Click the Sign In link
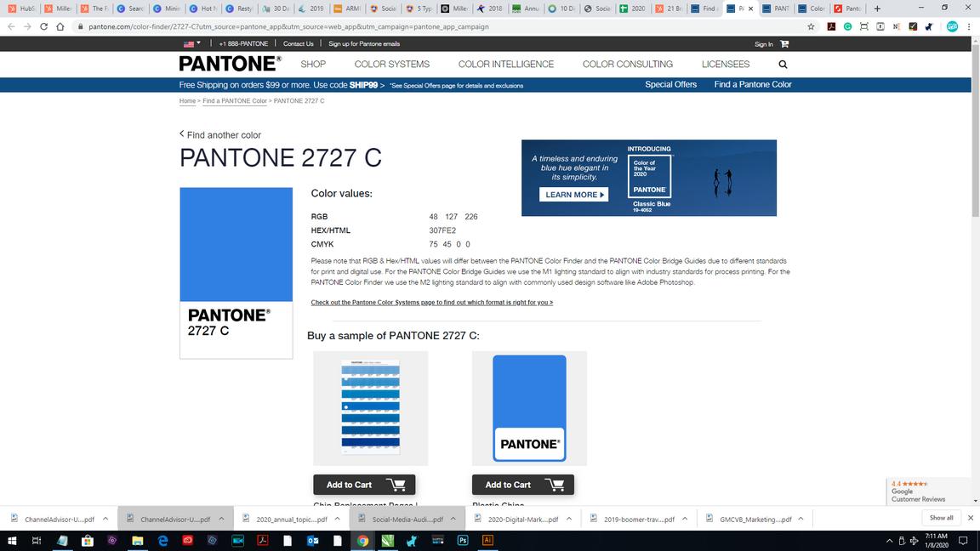This screenshot has height=551, width=980. 763,44
